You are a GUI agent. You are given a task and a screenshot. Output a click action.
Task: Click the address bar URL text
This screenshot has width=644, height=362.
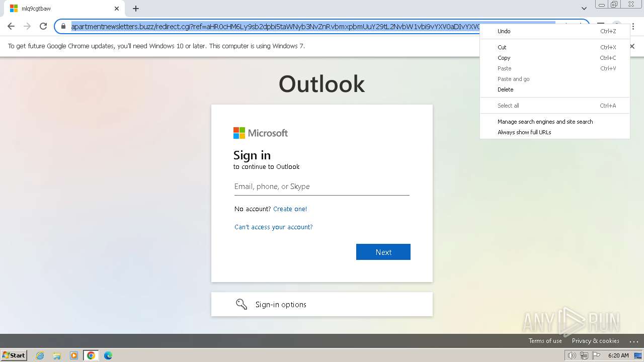point(276,26)
